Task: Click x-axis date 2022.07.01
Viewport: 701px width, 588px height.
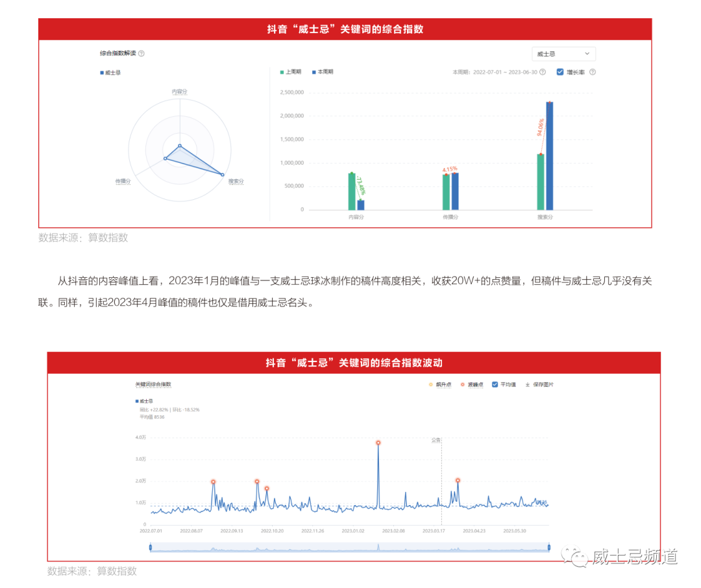Action: click(x=151, y=531)
